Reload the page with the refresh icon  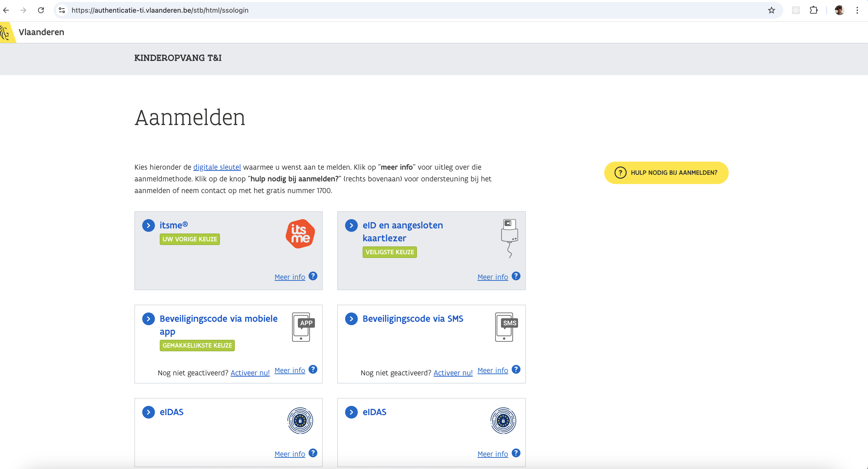pos(41,10)
